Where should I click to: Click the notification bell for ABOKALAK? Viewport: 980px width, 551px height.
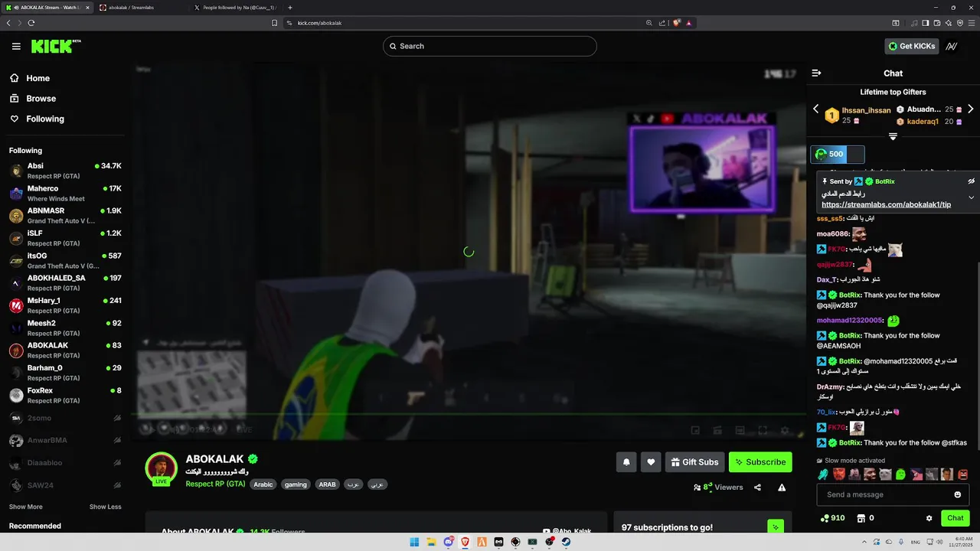(626, 462)
